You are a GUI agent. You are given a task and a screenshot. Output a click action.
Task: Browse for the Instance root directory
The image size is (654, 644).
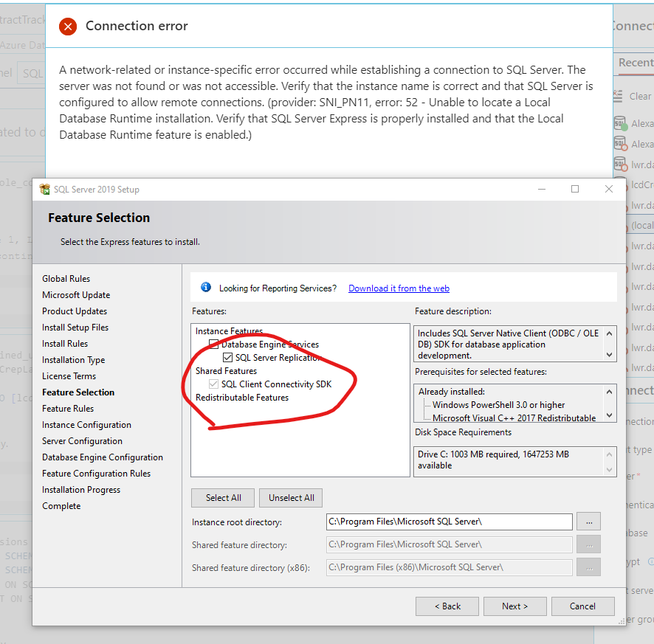point(588,522)
